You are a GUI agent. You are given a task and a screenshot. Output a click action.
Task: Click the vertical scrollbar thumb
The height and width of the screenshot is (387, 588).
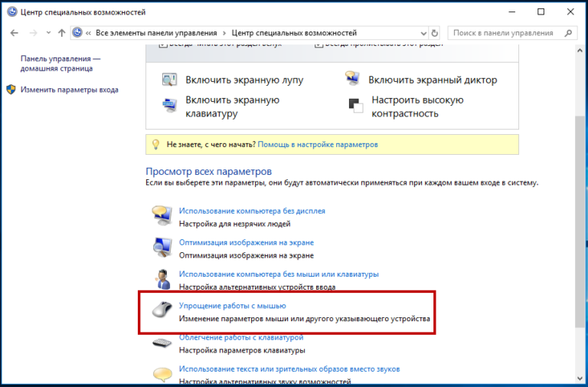pyautogui.click(x=580, y=221)
